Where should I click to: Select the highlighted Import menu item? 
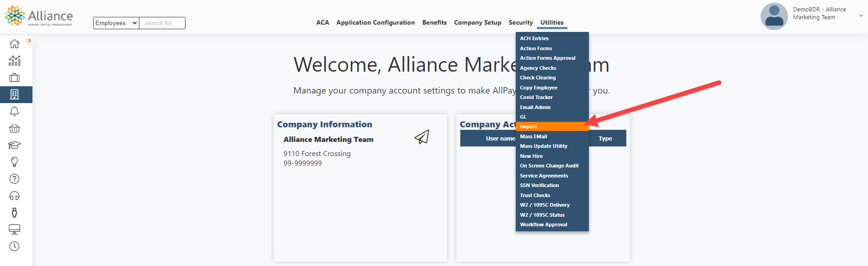click(552, 126)
